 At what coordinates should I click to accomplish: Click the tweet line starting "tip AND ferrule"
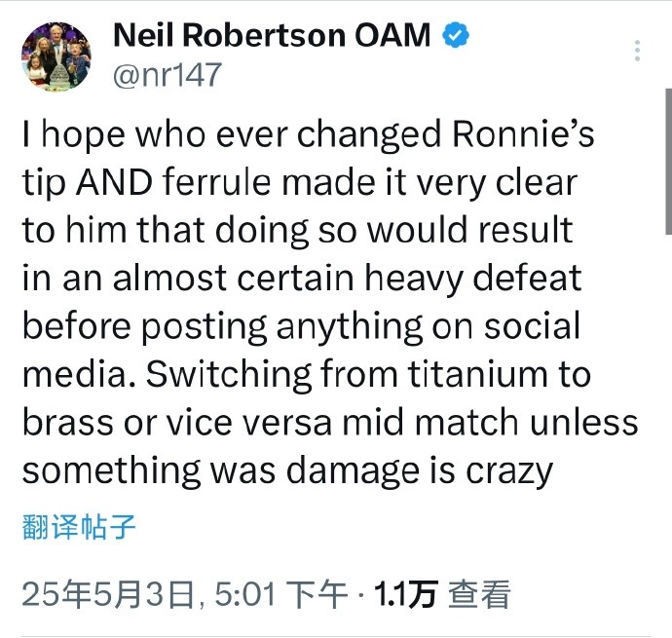299,183
